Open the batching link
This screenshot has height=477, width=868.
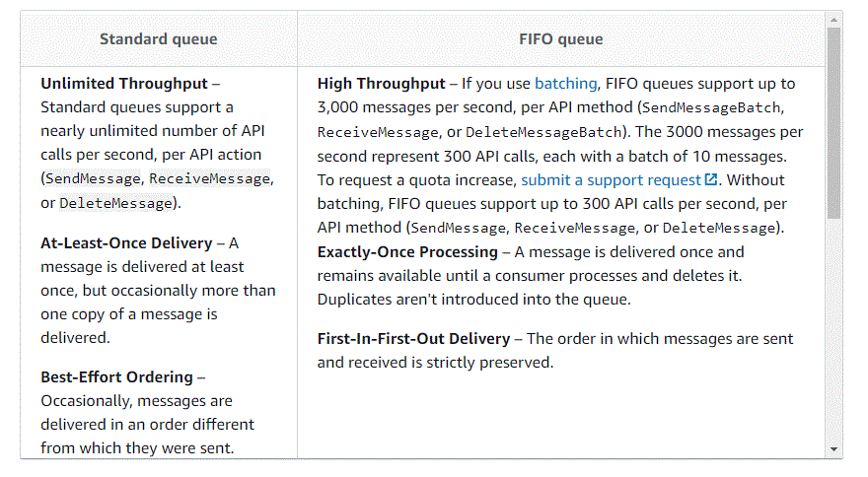[565, 84]
